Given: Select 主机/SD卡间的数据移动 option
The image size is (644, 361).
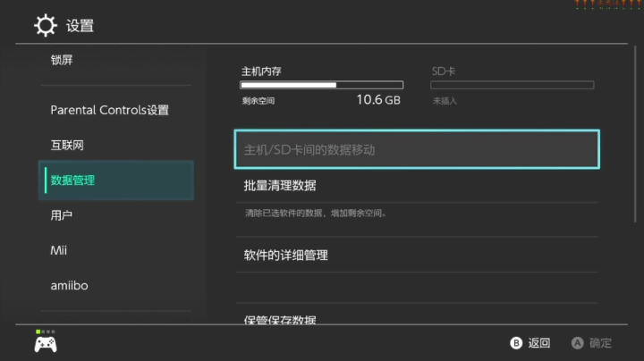Looking at the screenshot, I should tap(417, 149).
